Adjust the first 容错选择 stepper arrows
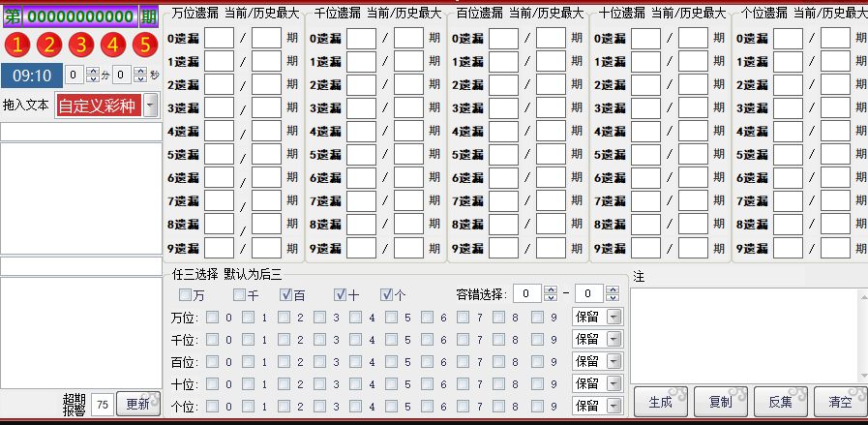Image resolution: width=868 pixels, height=425 pixels. [x=551, y=293]
